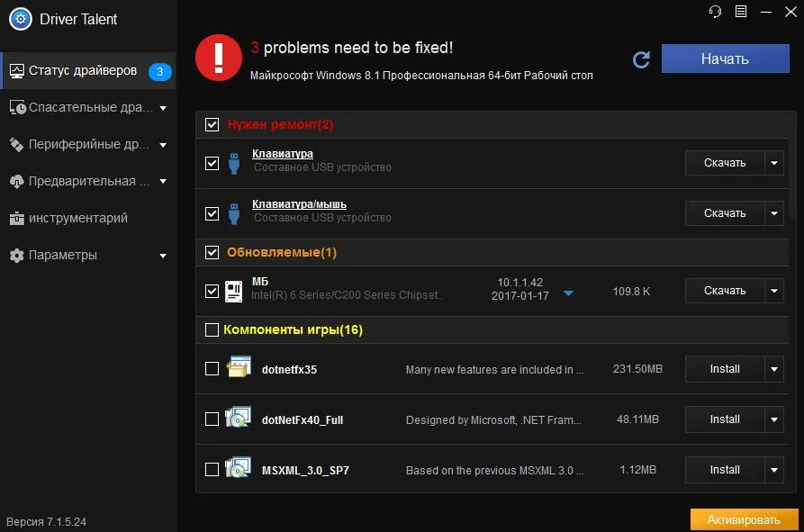
Task: Expand the Предварительная section arrow
Action: (x=163, y=182)
